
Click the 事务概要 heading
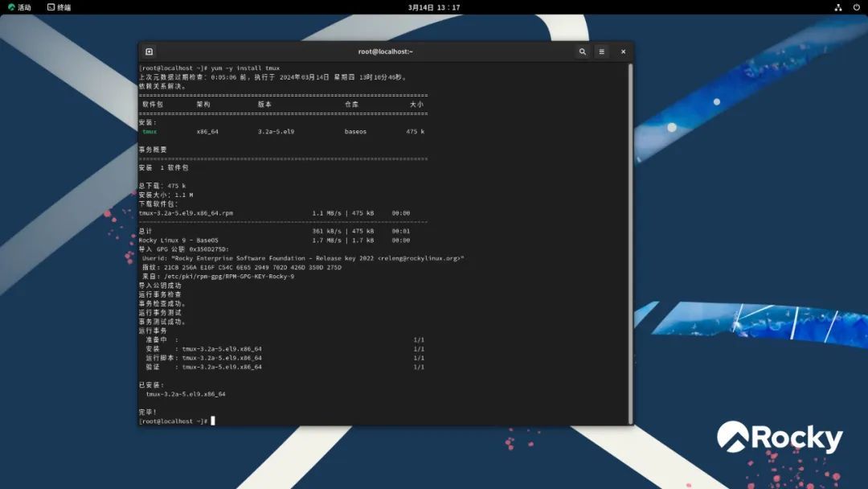[153, 150]
